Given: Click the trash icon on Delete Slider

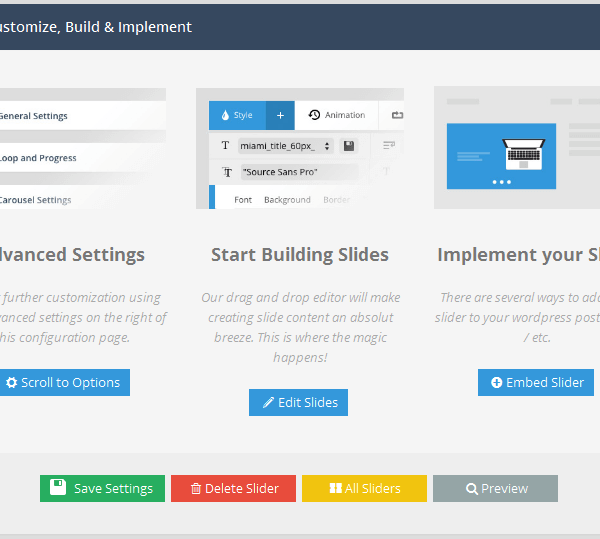Looking at the screenshot, I should tap(195, 489).
